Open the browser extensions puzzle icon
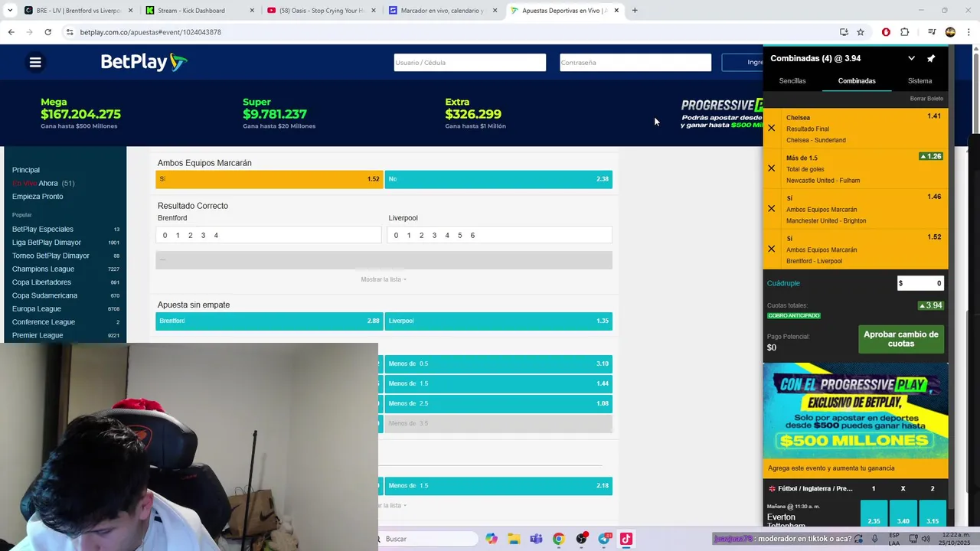980x551 pixels. coord(905,32)
